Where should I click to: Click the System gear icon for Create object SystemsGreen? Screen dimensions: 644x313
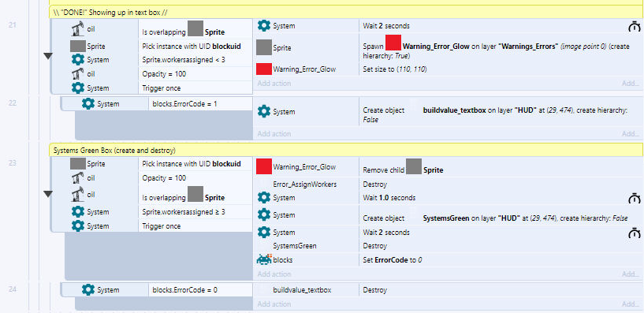[x=264, y=214]
